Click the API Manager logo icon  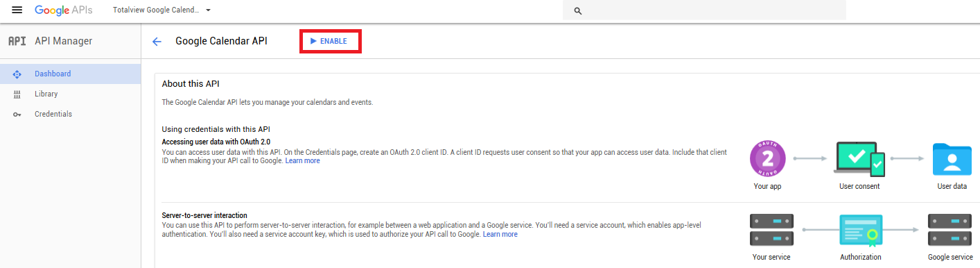coord(17,41)
